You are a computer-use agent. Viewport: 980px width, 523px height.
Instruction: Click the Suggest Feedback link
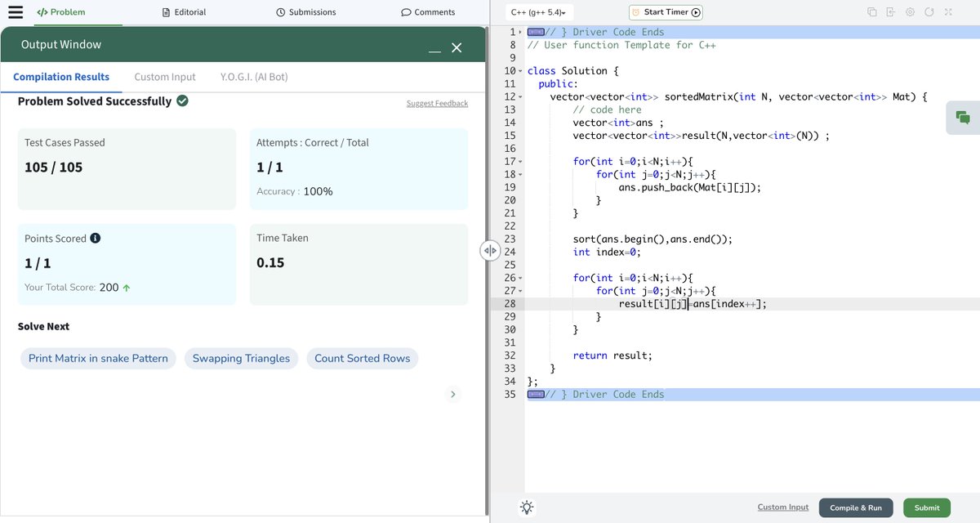click(x=437, y=104)
